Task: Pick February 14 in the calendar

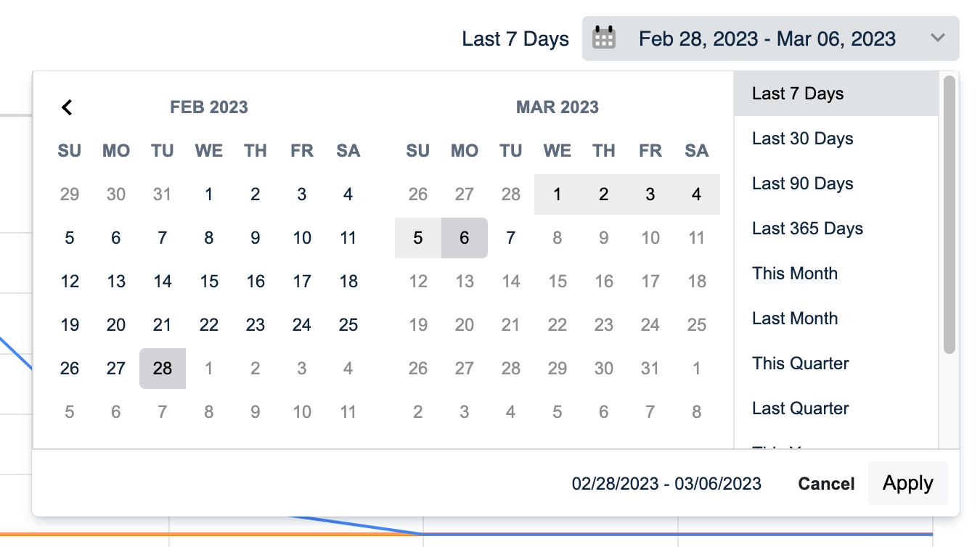Action: click(x=163, y=281)
